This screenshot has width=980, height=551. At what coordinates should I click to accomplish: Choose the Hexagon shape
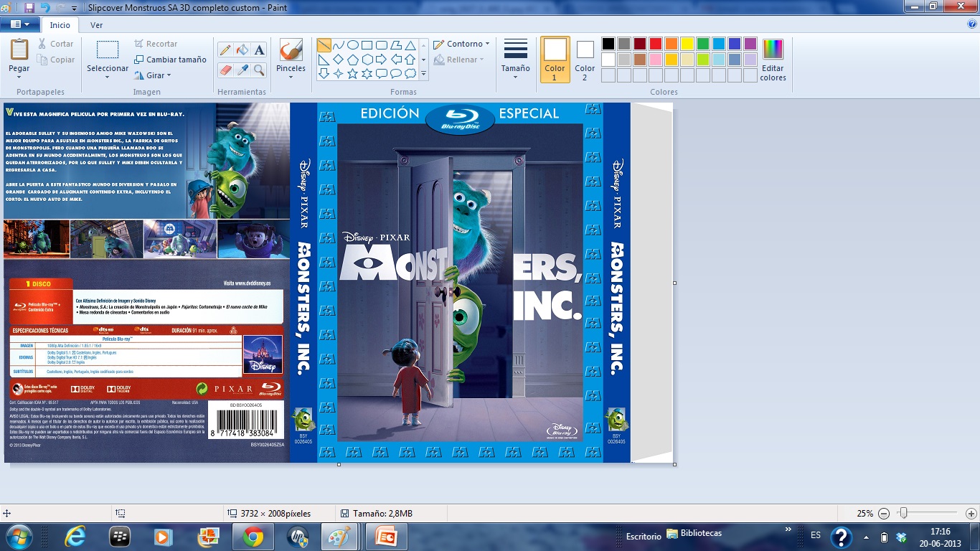pos(367,60)
